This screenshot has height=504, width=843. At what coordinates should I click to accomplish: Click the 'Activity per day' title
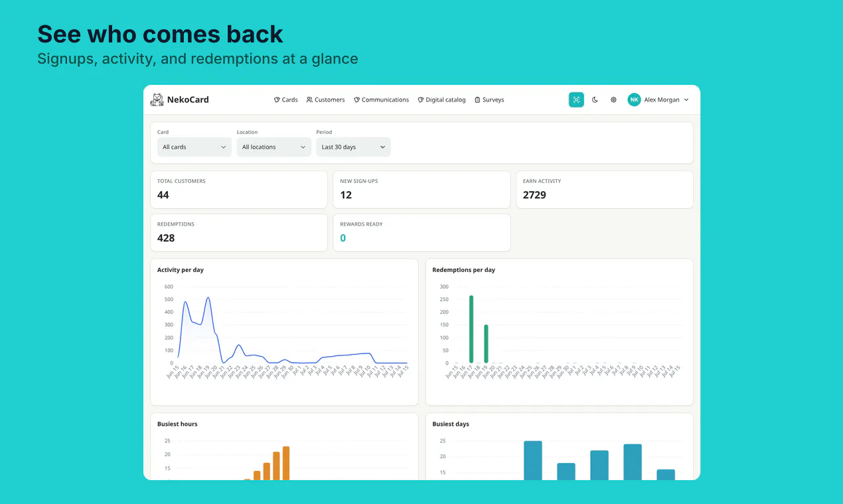pos(181,270)
